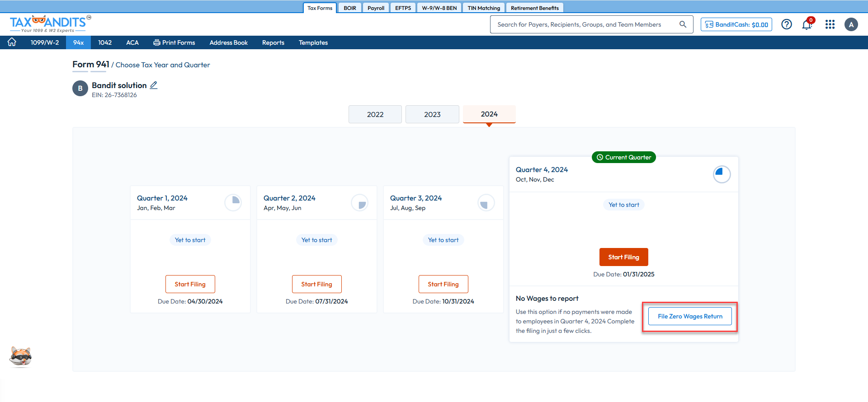The image size is (868, 402).
Task: Go to the Home icon
Action: [12, 42]
